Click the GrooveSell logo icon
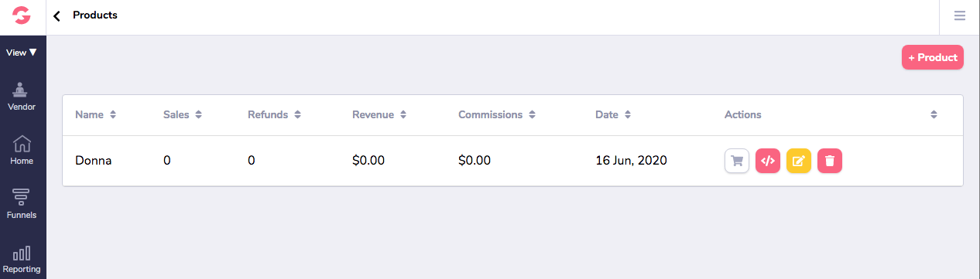980x279 pixels. coord(22,15)
